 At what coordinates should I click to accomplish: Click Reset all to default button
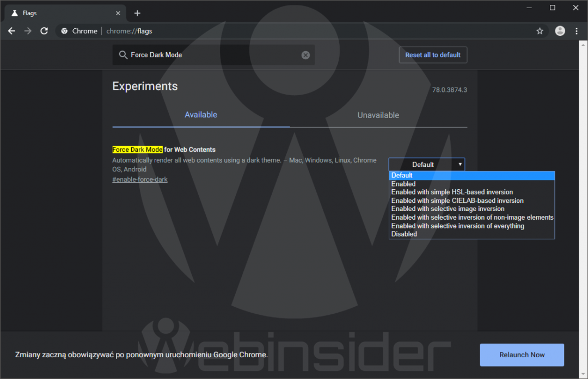pos(433,55)
